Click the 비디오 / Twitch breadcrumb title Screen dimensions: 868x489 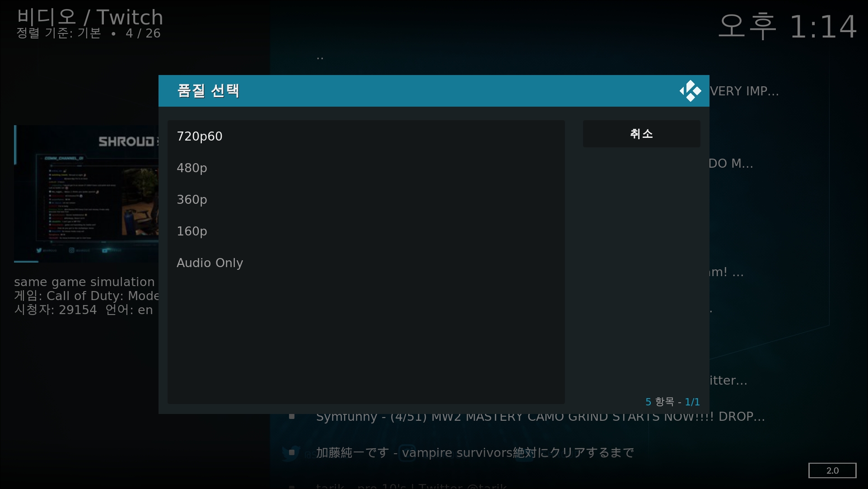coord(90,17)
